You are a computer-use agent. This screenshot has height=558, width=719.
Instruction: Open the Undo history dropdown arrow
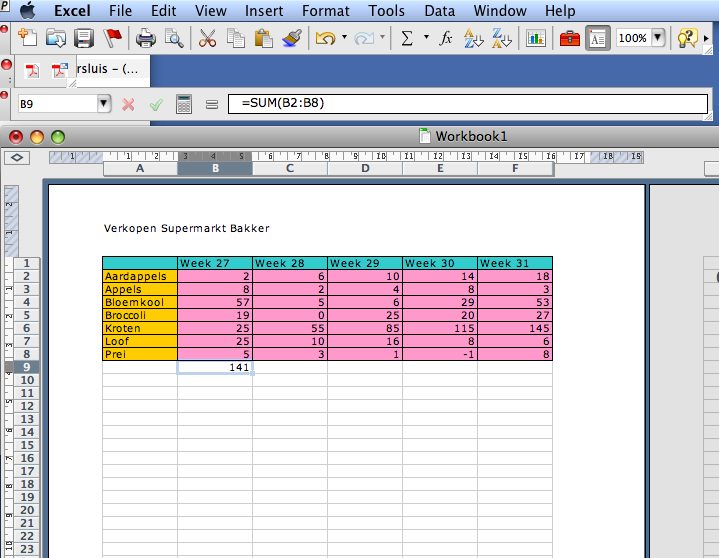pos(344,38)
